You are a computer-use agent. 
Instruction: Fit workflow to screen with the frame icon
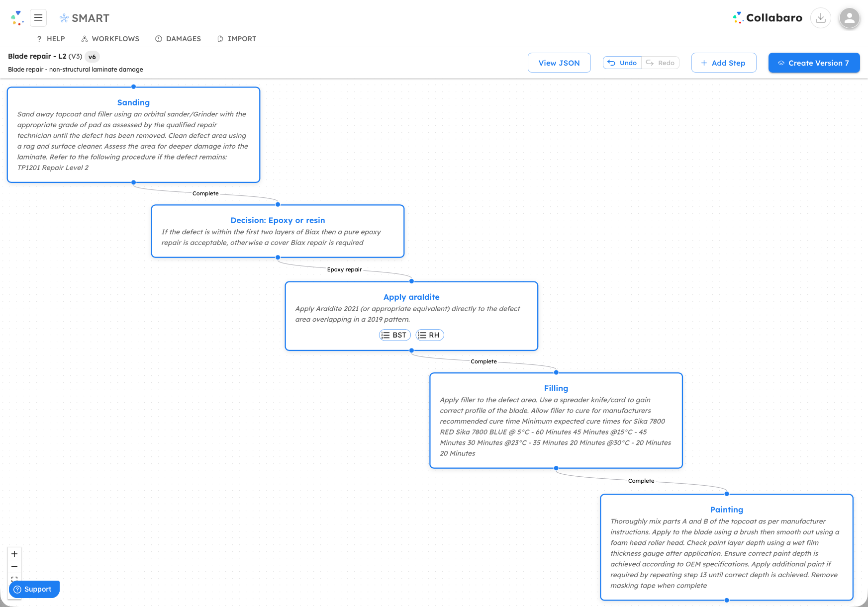click(14, 579)
